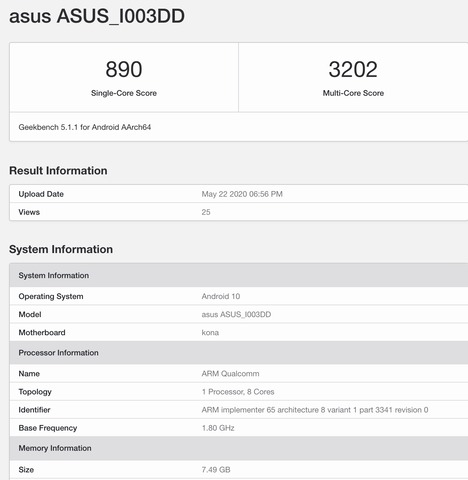Select the Android 10 operating system value
Image resolution: width=468 pixels, height=480 pixels.
pyautogui.click(x=221, y=296)
